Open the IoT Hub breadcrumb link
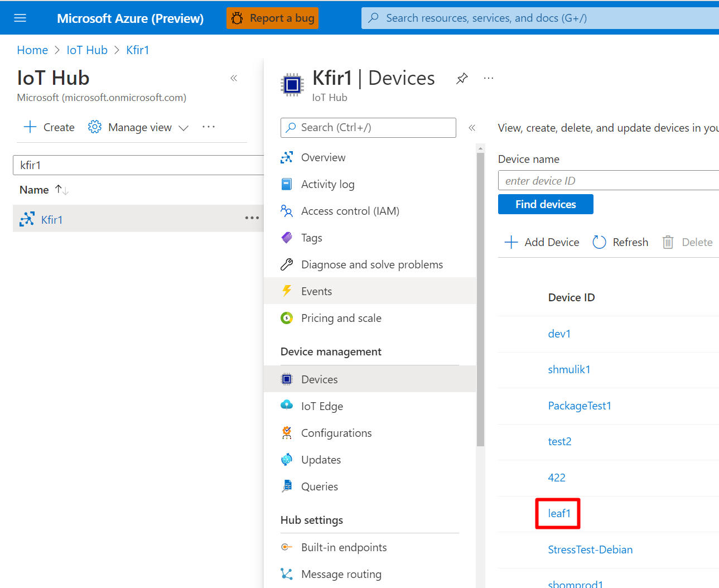The height and width of the screenshot is (588, 719). tap(87, 50)
